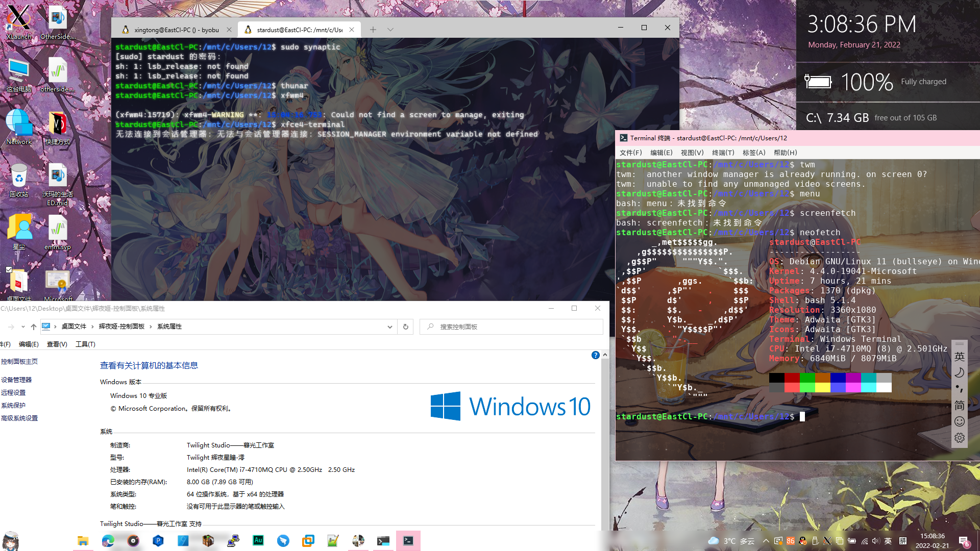Open 视图(V) menu in Xfce Terminal
This screenshot has height=551, width=980.
pyautogui.click(x=692, y=153)
